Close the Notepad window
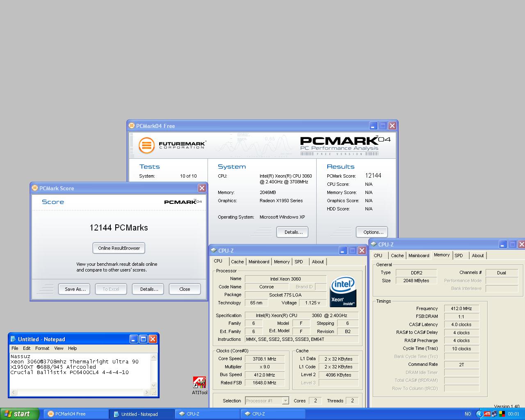The image size is (525, 420). (153, 339)
